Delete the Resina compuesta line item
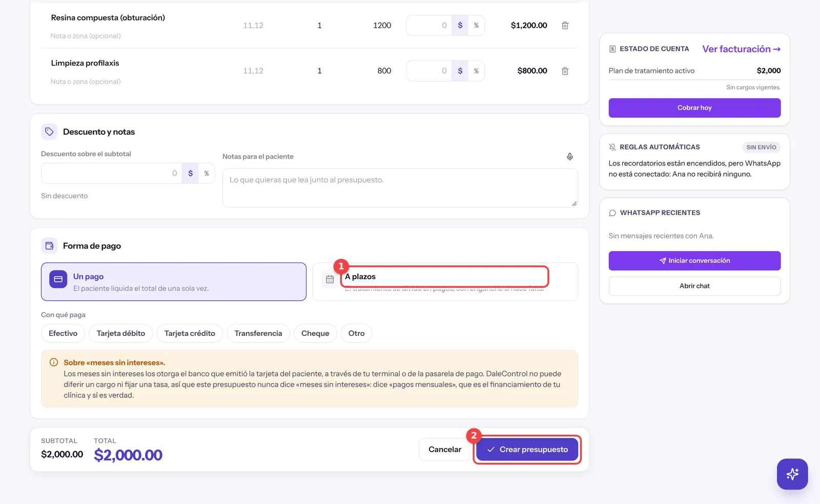The height and width of the screenshot is (504, 820). click(x=565, y=25)
